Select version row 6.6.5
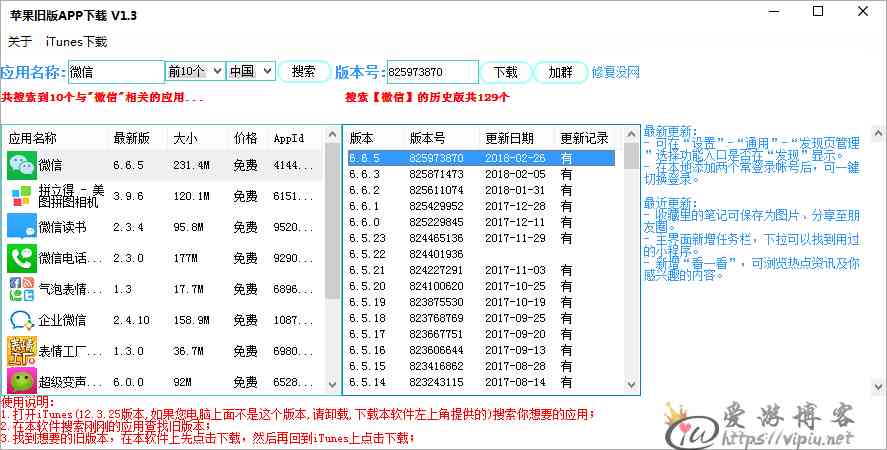The width and height of the screenshot is (887, 450). coord(481,158)
